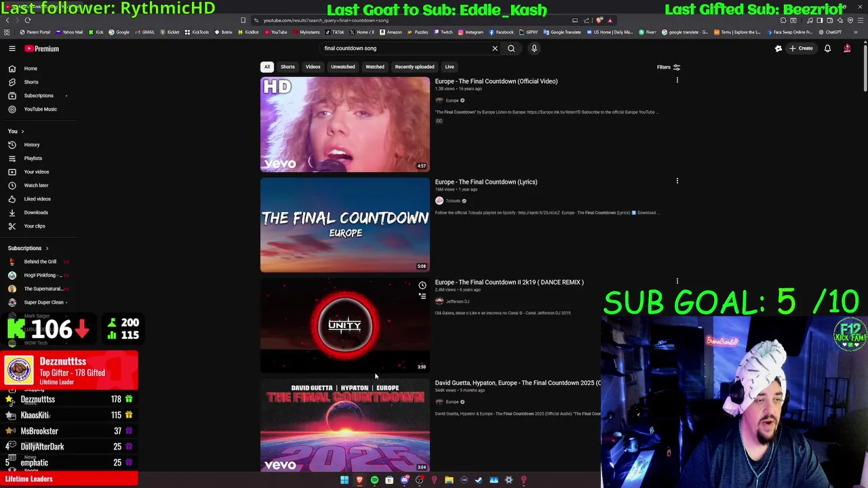The width and height of the screenshot is (868, 488).
Task: Open title Europe - The Final Countdown (Lyrics)
Action: tap(486, 182)
